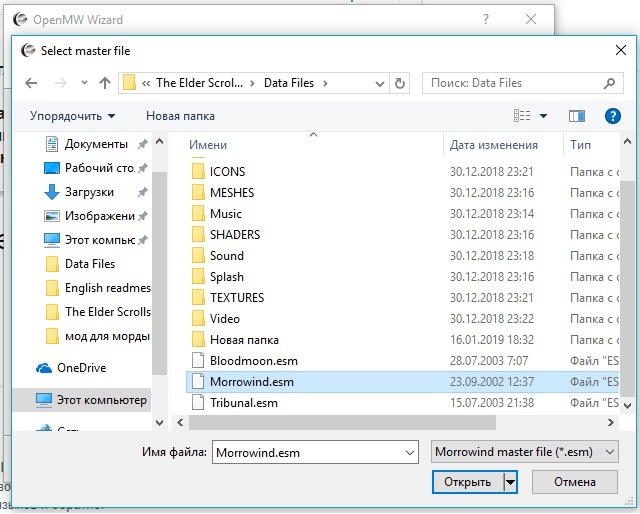640x514 pixels.
Task: Select pinned Этот компьютер quick access item
Action: (96, 240)
